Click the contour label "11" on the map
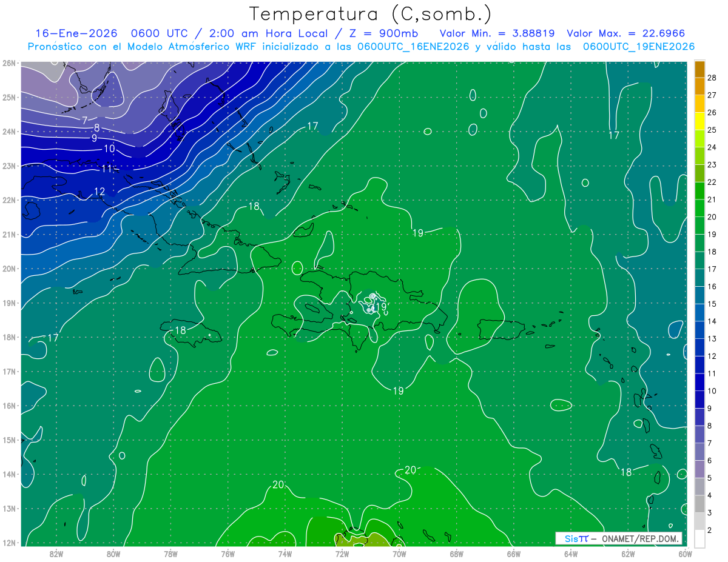Image resolution: width=728 pixels, height=562 pixels. pyautogui.click(x=107, y=169)
